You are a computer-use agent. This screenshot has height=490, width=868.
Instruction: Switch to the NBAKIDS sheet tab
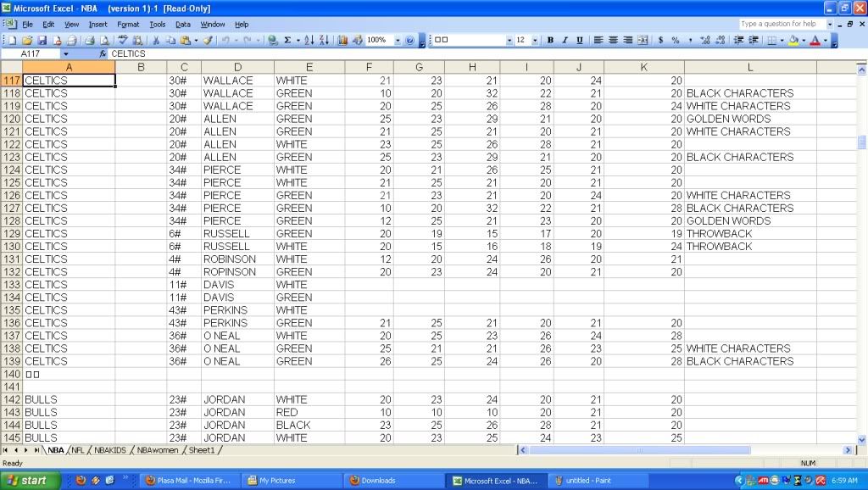coord(109,450)
